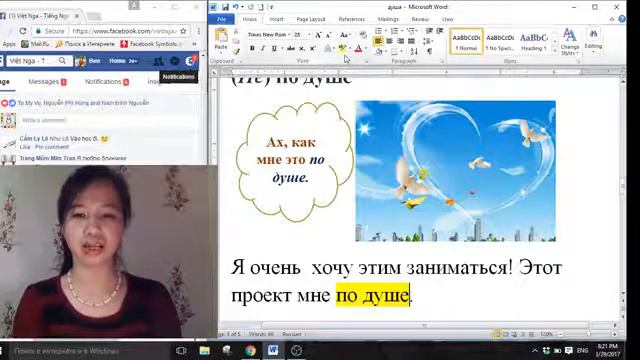The width and height of the screenshot is (640, 360).
Task: Open the File tab
Action: point(221,19)
